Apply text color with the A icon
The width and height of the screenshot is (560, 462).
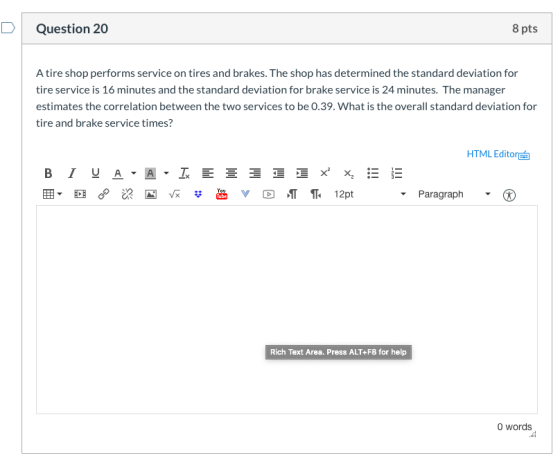[118, 174]
